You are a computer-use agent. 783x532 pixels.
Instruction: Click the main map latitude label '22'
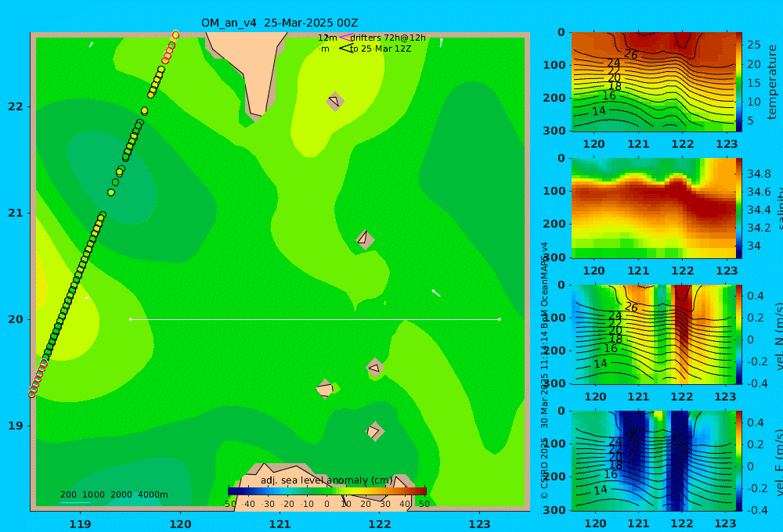(15, 106)
